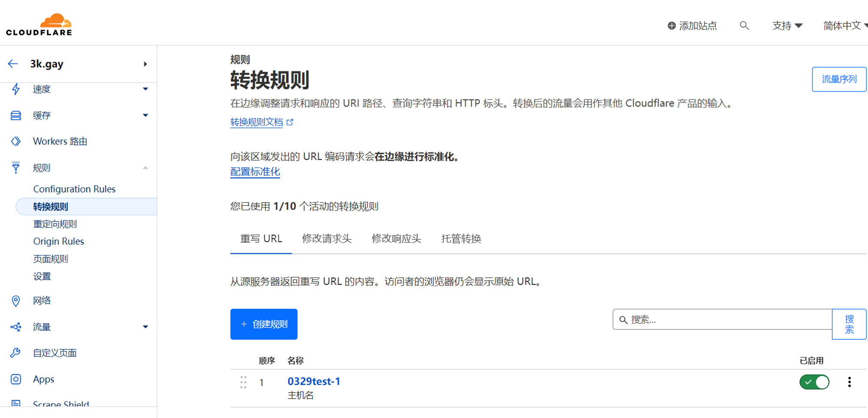Click the magnifier icon in search box
Screen dimensions: 868x418
pos(623,320)
